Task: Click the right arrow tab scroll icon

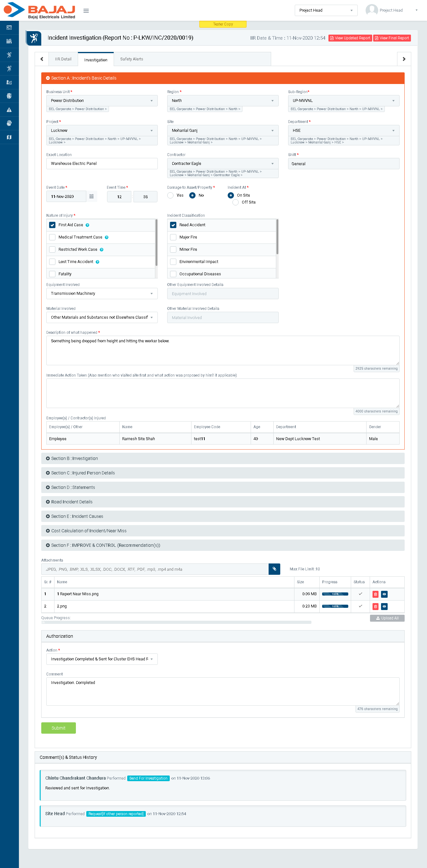Action: point(404,59)
